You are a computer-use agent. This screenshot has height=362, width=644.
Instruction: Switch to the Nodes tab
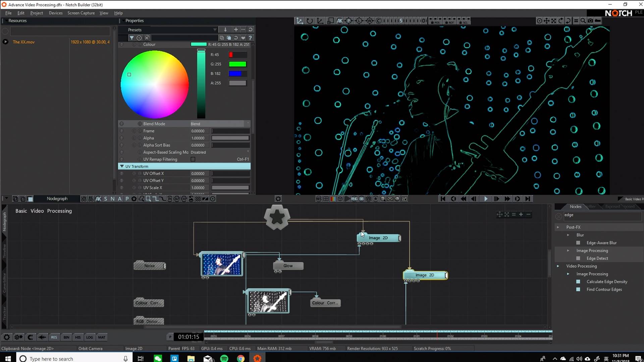(x=575, y=206)
